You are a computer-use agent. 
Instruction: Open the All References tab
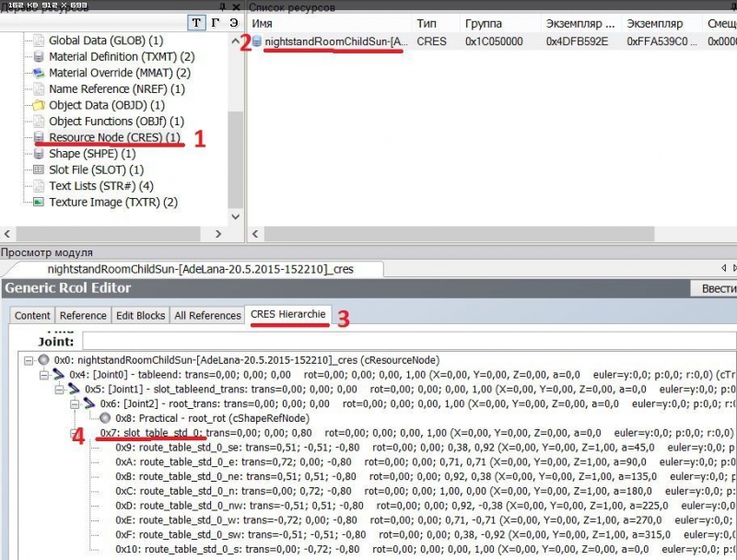(207, 315)
